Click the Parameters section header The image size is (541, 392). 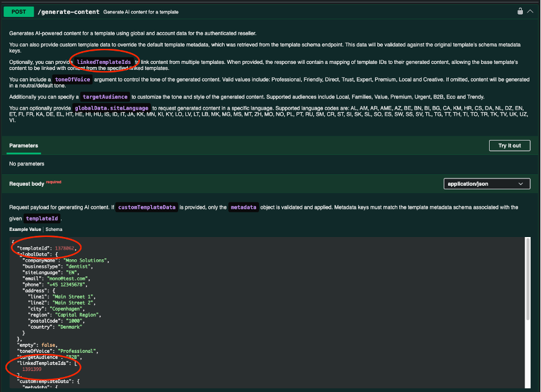pyautogui.click(x=25, y=146)
